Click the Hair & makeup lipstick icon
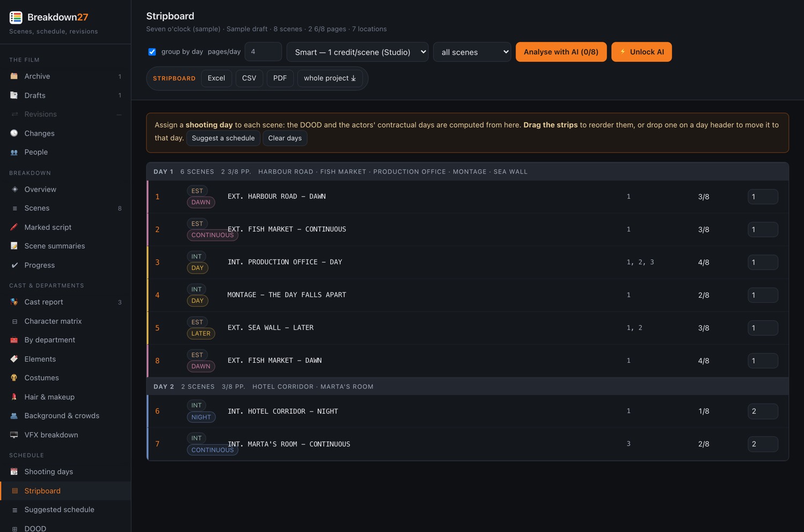This screenshot has width=804, height=532. pyautogui.click(x=14, y=397)
